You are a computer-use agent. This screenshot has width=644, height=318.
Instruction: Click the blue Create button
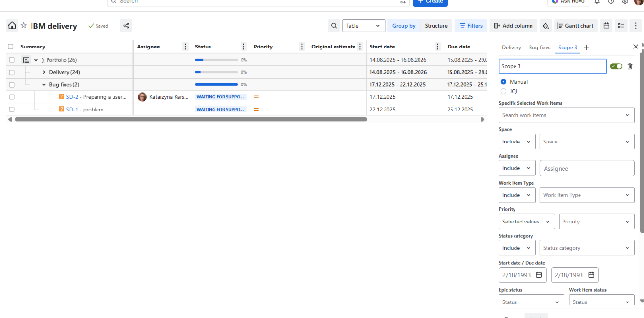coord(430,2)
